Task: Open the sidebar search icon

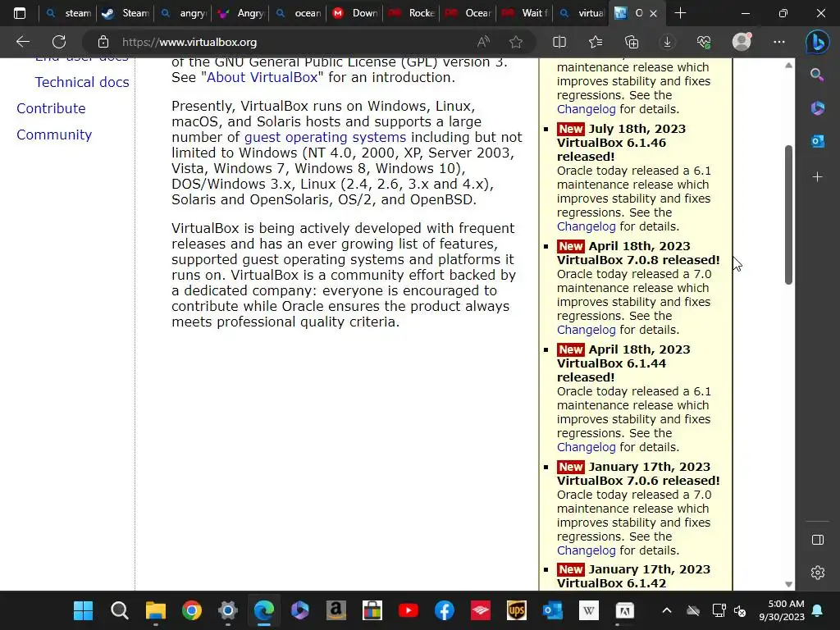Action: point(817,75)
